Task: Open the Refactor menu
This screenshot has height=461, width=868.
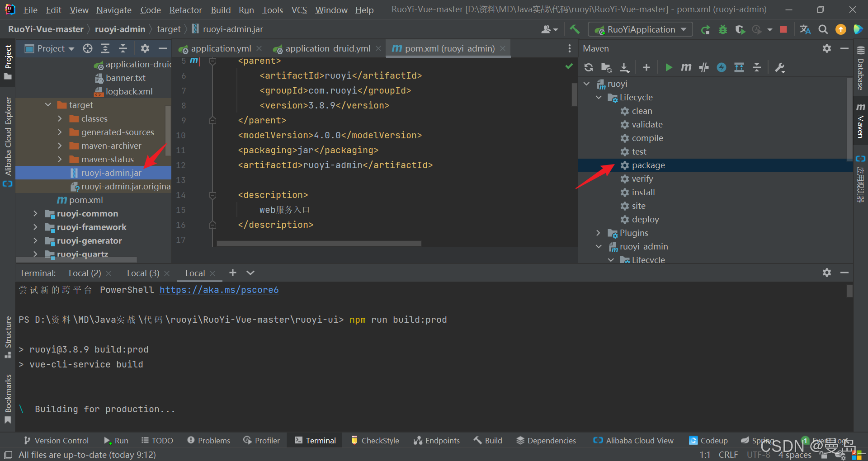Action: [185, 10]
